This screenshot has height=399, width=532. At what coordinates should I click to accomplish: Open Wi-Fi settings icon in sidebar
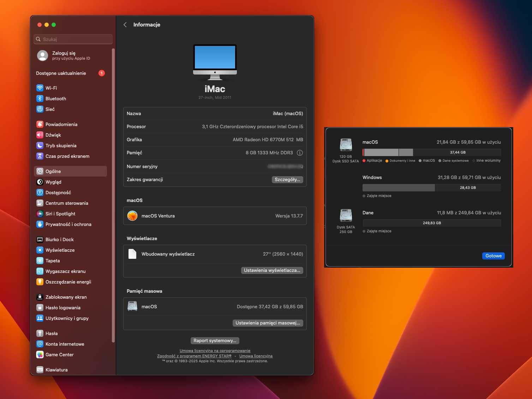40,88
